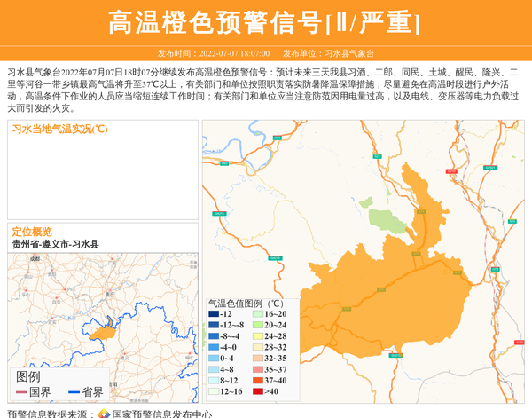
Task: Select the -12 dark blue temperature swatch
Action: click(214, 314)
